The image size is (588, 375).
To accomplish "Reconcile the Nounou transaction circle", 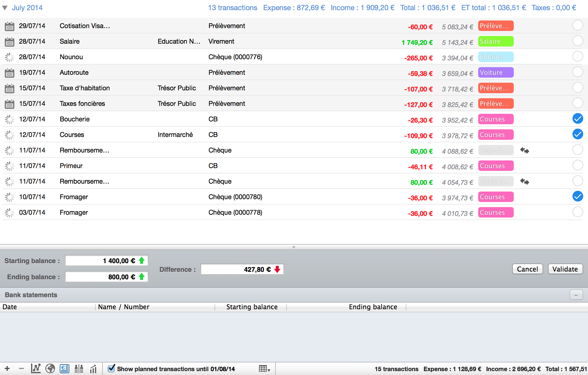I will (578, 56).
